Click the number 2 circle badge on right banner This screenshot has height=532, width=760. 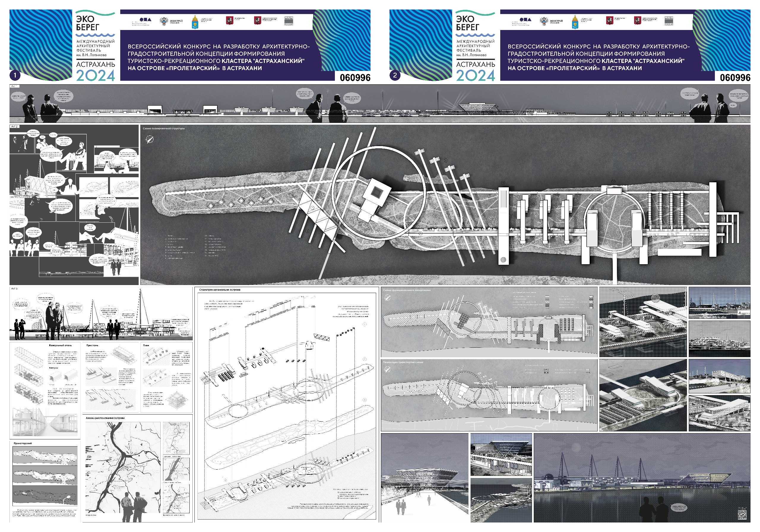pos(395,75)
